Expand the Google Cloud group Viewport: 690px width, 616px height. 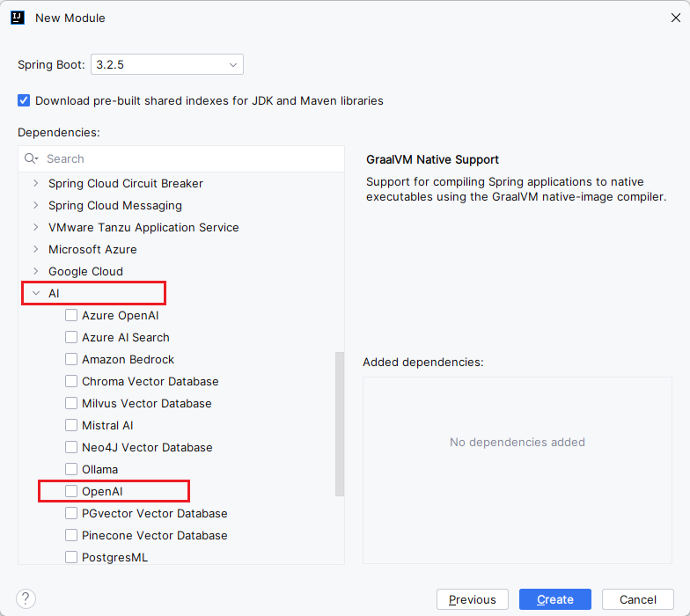pos(36,271)
